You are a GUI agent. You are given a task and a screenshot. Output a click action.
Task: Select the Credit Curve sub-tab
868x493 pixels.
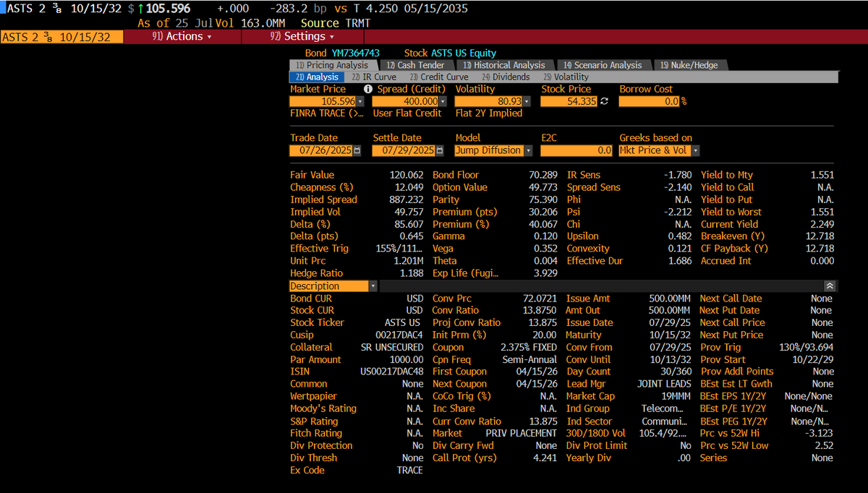point(438,77)
